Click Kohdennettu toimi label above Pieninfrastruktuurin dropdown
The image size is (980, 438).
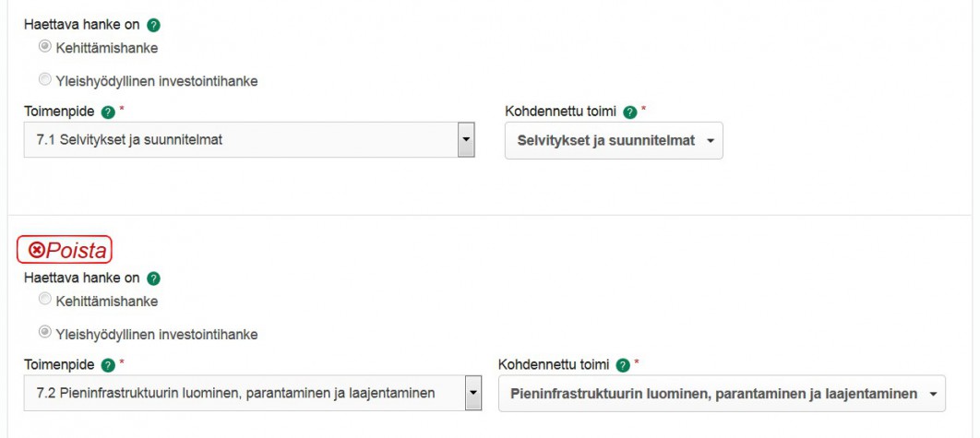pyautogui.click(x=554, y=365)
